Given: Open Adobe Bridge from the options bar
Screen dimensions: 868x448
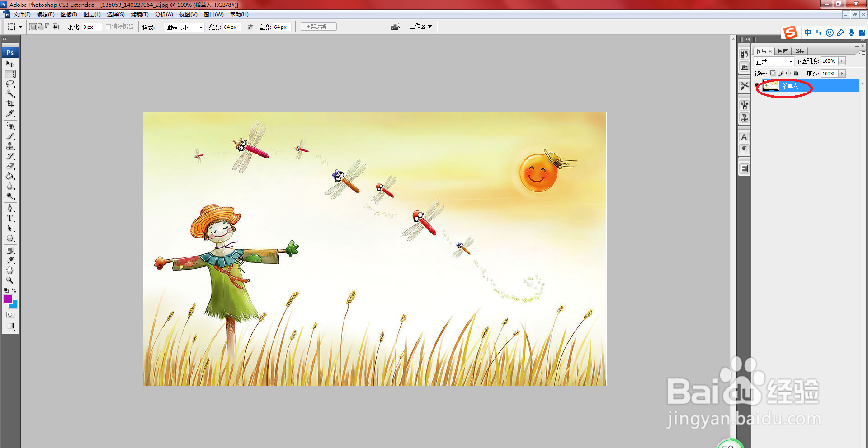Looking at the screenshot, I should [x=396, y=27].
